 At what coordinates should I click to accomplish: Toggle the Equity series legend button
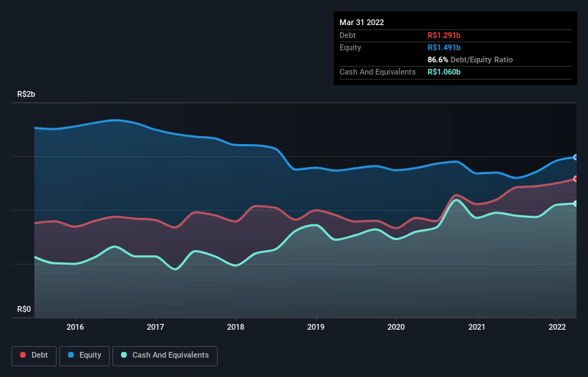pos(85,355)
